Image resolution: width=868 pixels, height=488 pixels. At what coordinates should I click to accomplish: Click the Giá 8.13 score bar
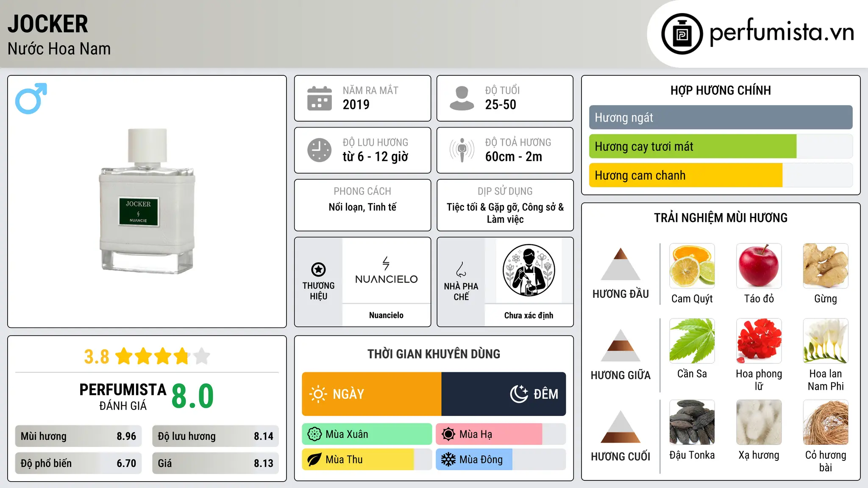[x=215, y=463]
